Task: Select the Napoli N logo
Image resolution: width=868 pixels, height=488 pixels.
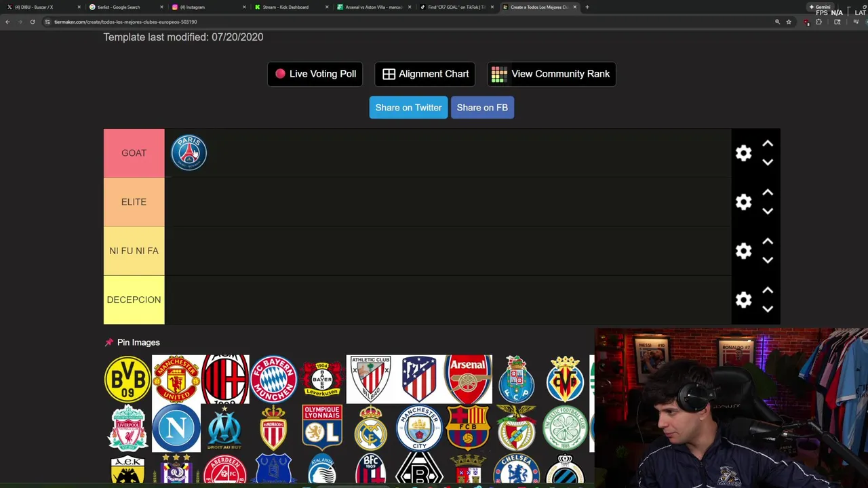Action: tap(176, 428)
